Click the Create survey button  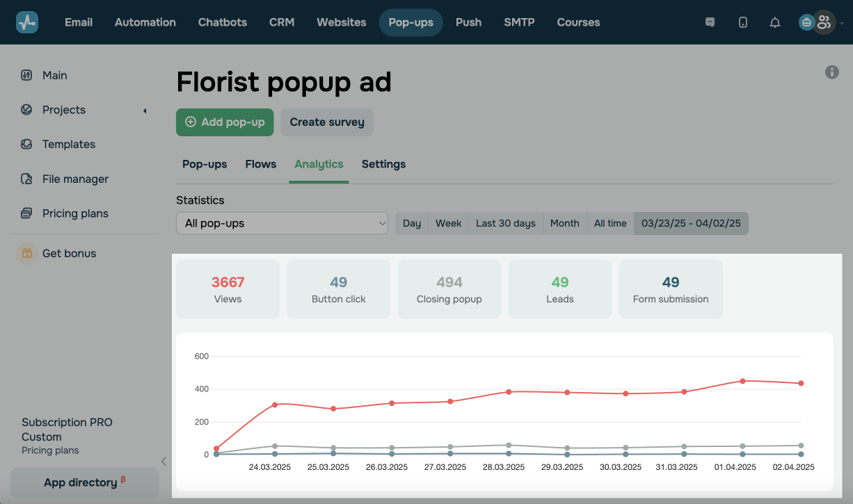pyautogui.click(x=327, y=122)
